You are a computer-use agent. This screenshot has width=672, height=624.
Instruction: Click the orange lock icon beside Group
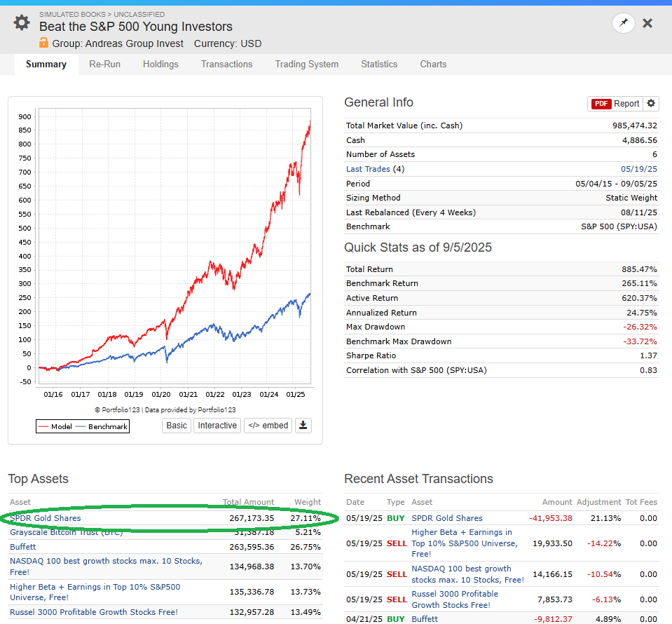point(43,43)
